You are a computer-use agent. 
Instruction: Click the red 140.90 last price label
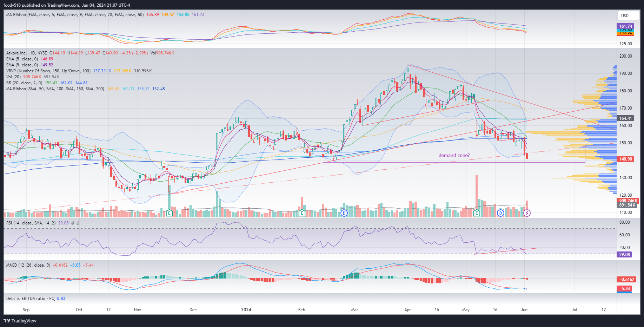point(625,159)
